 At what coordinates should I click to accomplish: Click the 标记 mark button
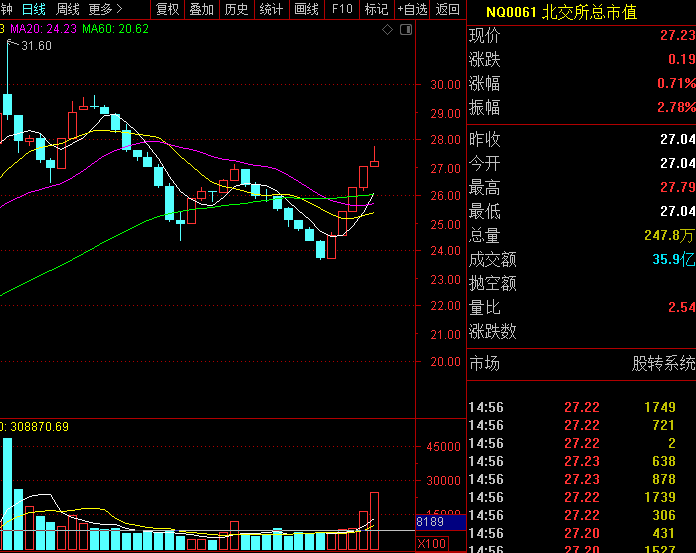coord(376,9)
